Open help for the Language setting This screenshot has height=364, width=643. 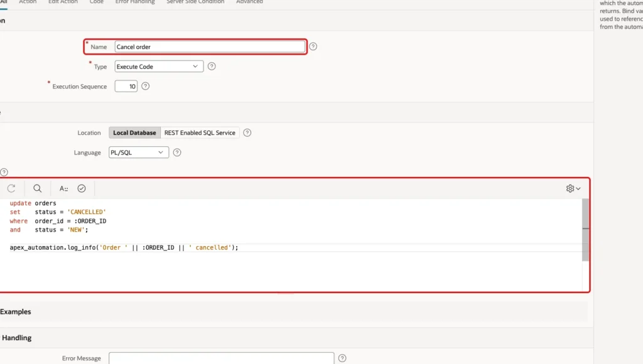pos(176,153)
